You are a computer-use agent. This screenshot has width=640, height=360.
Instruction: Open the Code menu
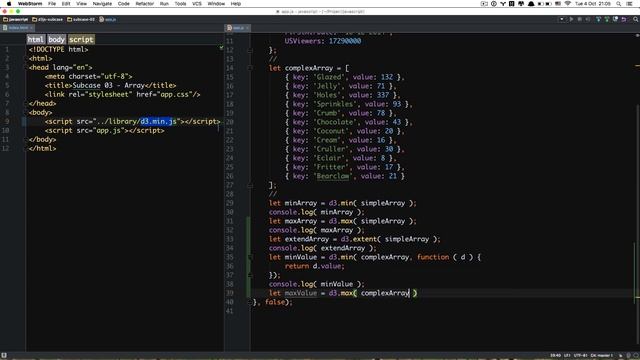[123, 4]
